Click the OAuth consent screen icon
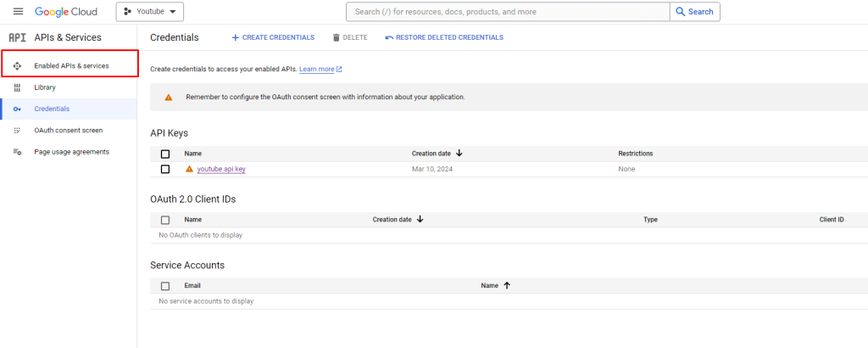 pyautogui.click(x=17, y=130)
